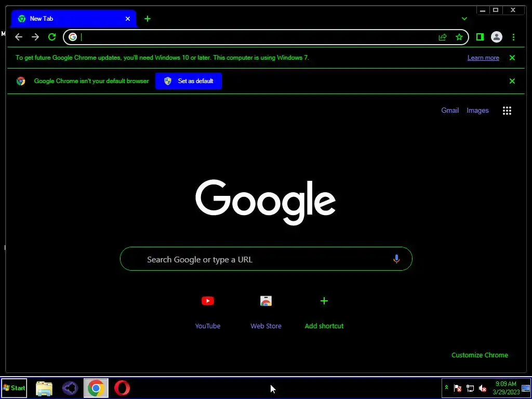Screen dimensions: 532x399
Task: Open the Gmail link
Action: pos(450,110)
